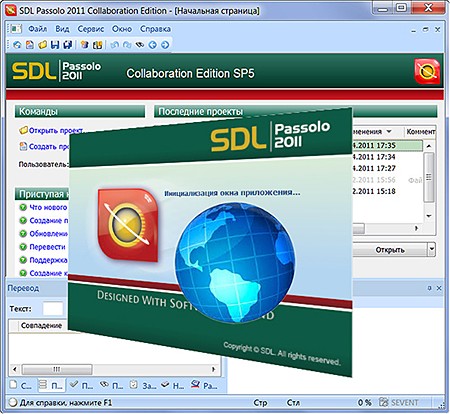Open the Что нового link
The image size is (450, 414).
pyautogui.click(x=48, y=207)
